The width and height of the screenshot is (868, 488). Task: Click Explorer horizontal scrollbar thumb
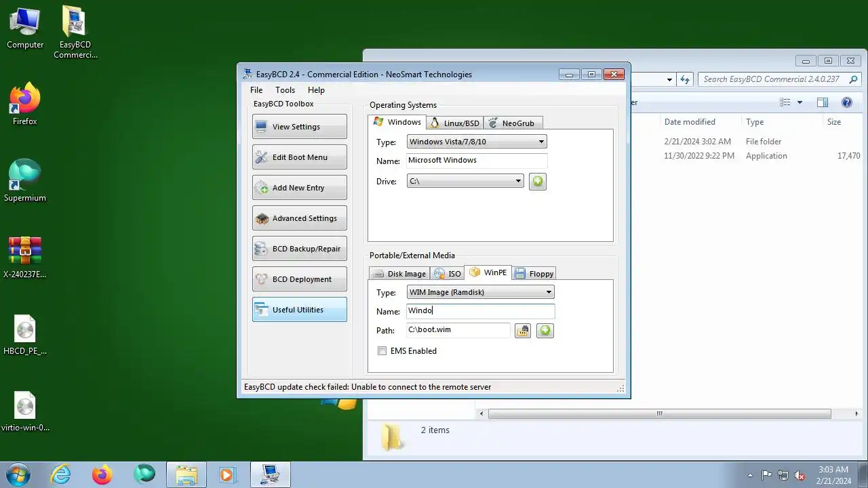tap(659, 413)
